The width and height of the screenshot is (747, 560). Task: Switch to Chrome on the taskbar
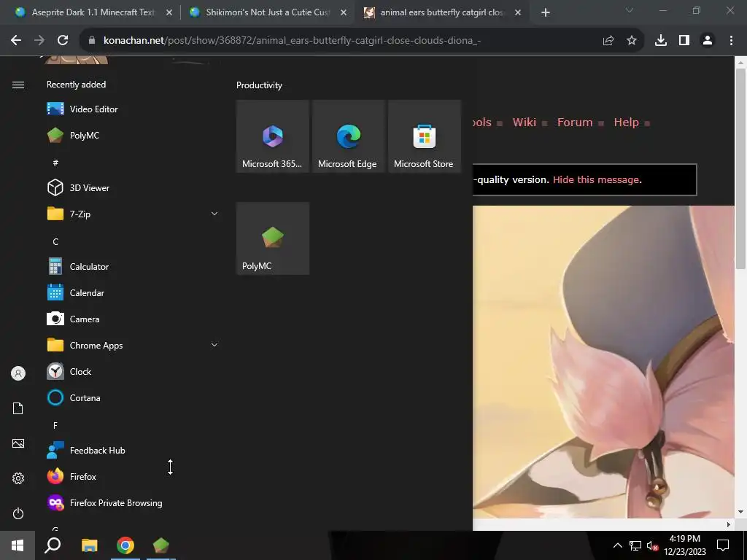tap(125, 545)
